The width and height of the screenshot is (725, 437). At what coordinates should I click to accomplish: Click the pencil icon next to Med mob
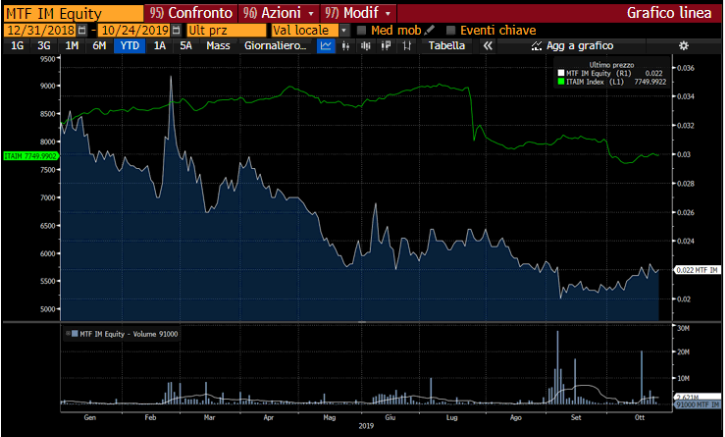click(x=430, y=30)
